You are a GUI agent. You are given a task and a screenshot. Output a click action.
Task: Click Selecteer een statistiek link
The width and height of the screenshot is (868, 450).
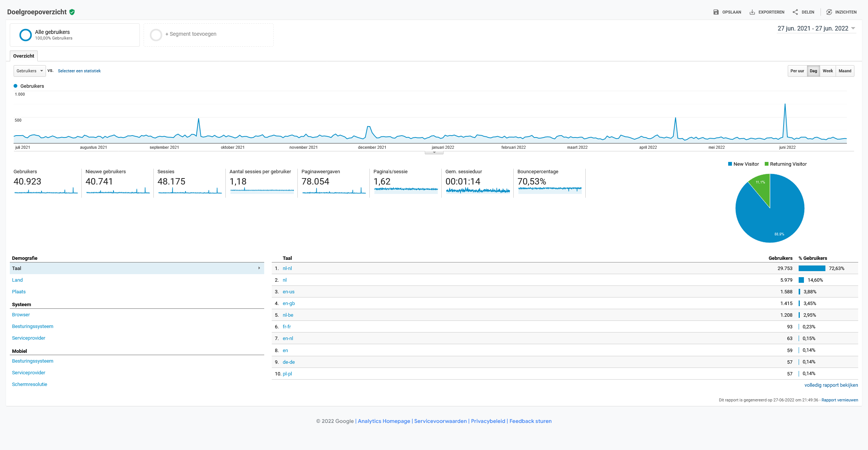click(79, 71)
